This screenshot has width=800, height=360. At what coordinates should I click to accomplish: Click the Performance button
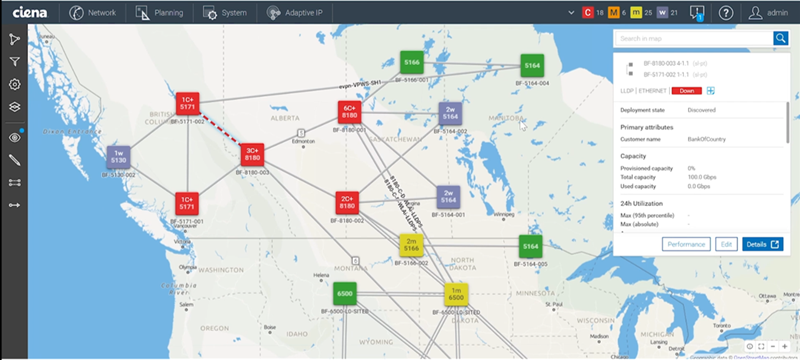686,244
